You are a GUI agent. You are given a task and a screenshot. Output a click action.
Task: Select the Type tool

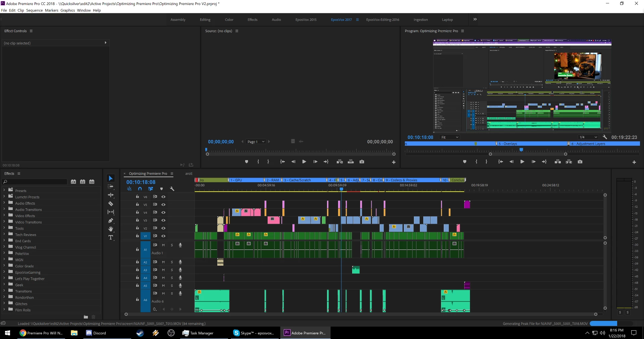point(111,238)
